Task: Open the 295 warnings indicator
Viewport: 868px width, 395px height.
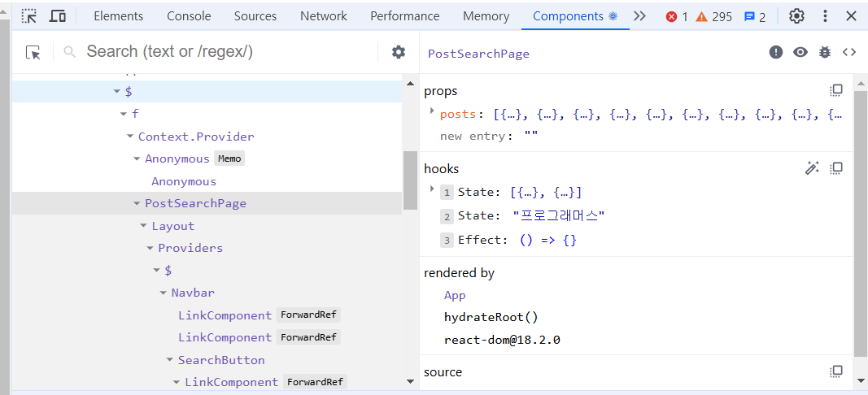Action: [714, 17]
